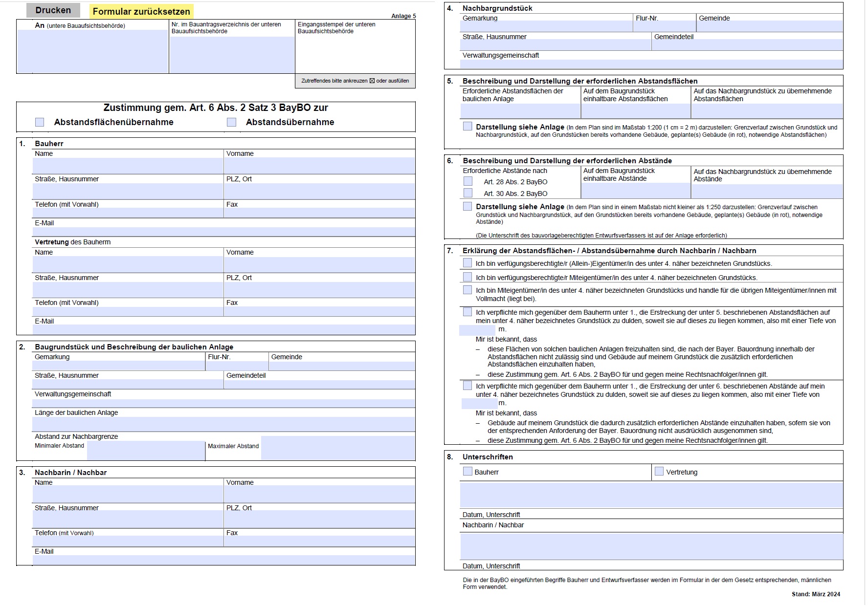Click the Drucken button

(53, 10)
